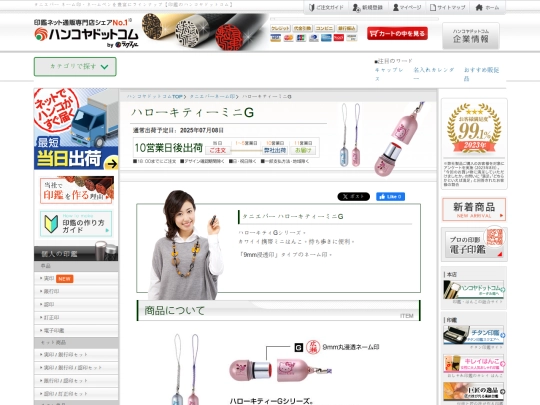
Task: Open the 新着商品 NEW ARRIVAL banner
Action: 474,209
